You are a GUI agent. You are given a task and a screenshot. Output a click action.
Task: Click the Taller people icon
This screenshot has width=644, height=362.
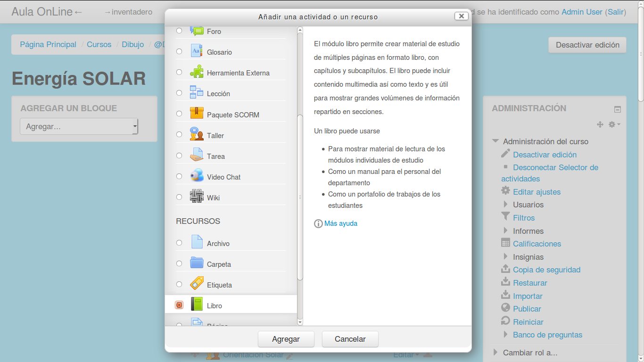pyautogui.click(x=197, y=134)
